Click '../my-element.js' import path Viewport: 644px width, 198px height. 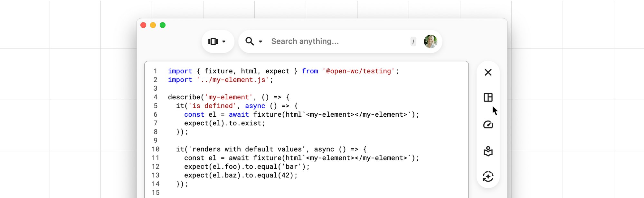233,80
